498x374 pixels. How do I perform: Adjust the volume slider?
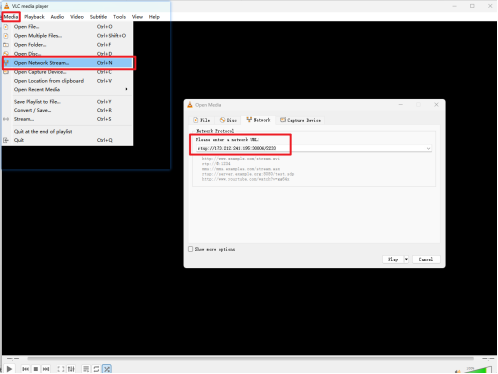point(478,369)
